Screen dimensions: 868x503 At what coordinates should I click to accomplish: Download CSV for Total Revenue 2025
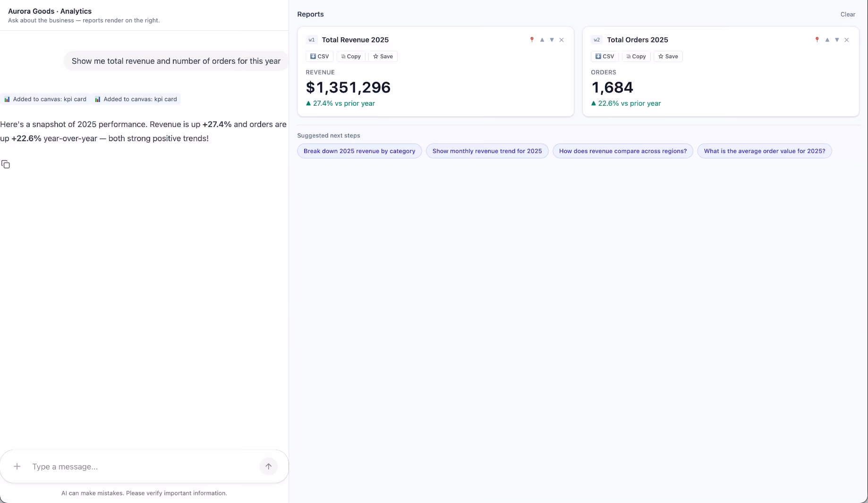(320, 56)
